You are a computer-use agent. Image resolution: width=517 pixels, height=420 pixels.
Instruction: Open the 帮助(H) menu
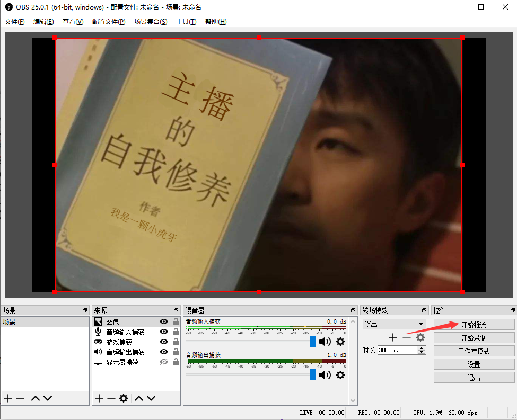(x=216, y=22)
